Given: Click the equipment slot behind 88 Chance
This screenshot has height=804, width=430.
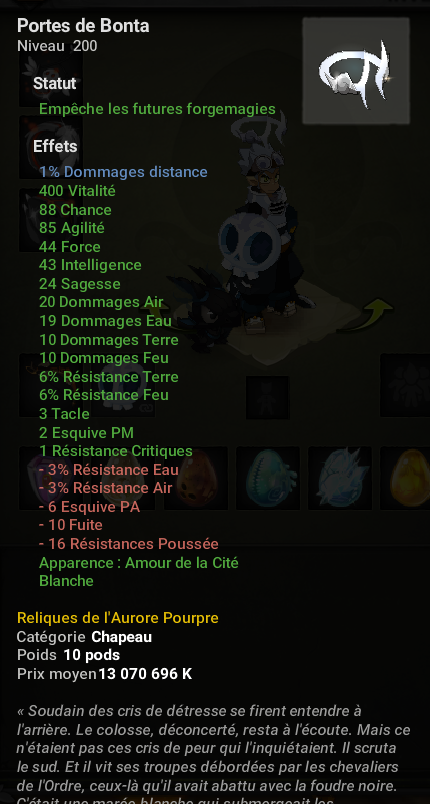Looking at the screenshot, I should tap(51, 220).
